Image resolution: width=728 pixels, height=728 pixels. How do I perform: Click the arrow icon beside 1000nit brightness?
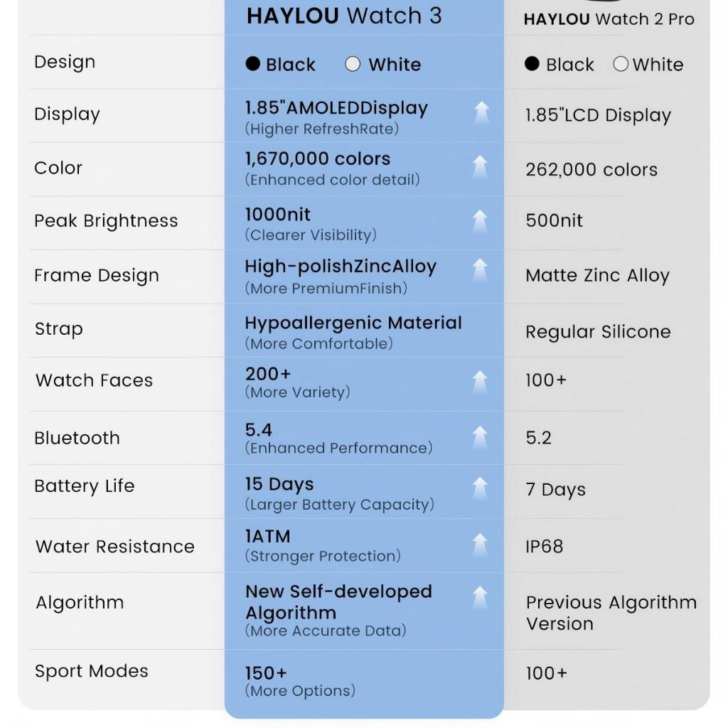coord(481,221)
